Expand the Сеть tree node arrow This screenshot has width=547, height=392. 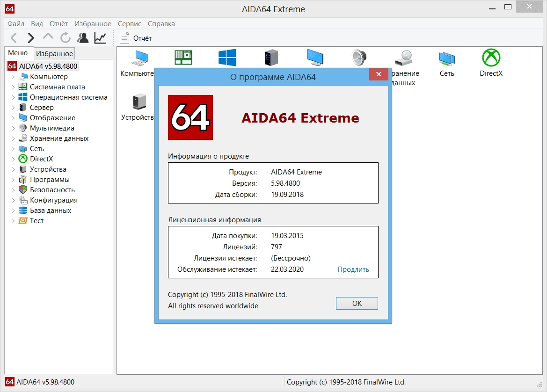(x=13, y=149)
